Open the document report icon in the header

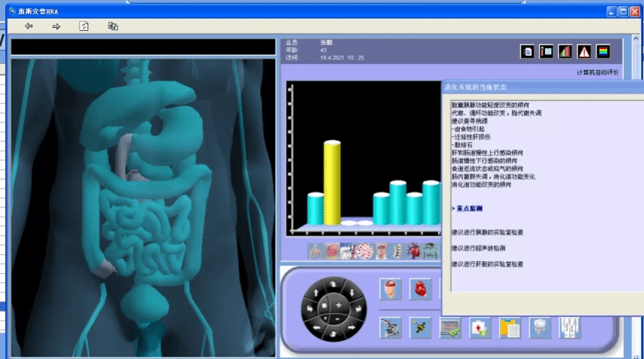coord(529,51)
